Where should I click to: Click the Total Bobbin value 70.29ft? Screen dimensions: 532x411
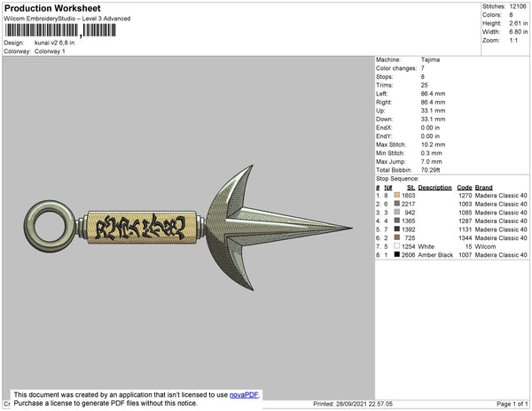tap(430, 170)
